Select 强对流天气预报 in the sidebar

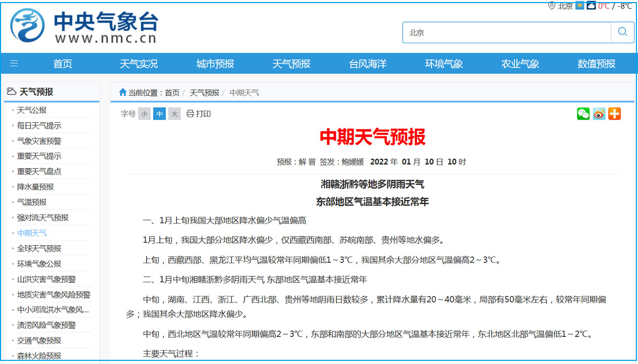click(x=43, y=217)
